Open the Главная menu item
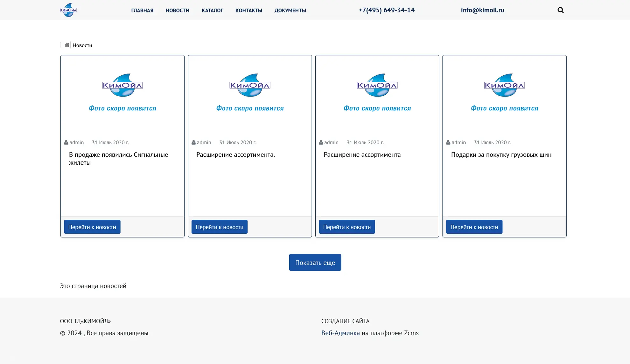Screen dimensions: 630x364 142,10
